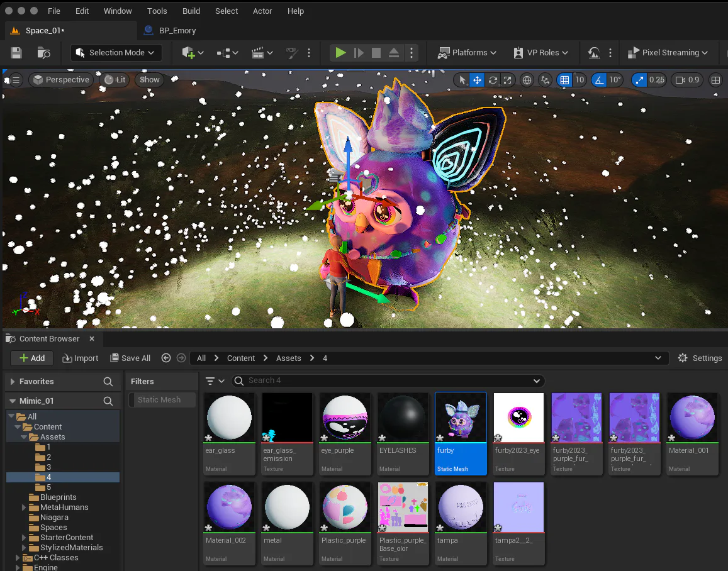Activate the translate gizmo tool

(x=478, y=80)
